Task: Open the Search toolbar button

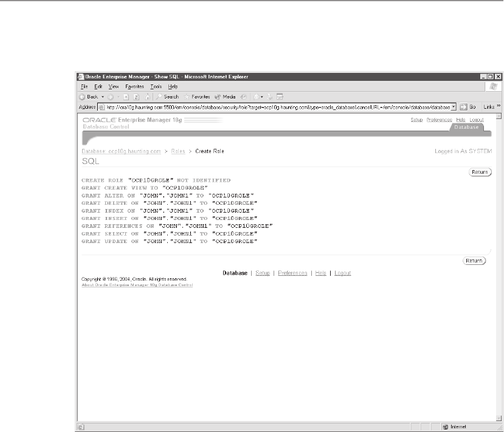Action: point(167,97)
